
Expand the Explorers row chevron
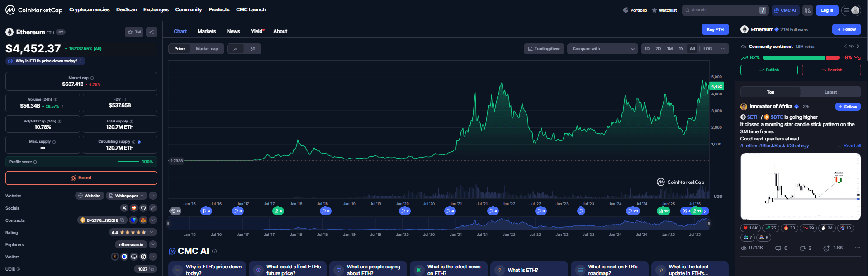[x=153, y=244]
